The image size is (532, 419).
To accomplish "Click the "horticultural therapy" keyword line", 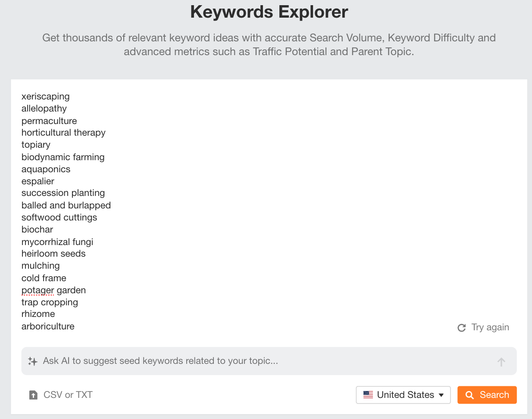I will pyautogui.click(x=63, y=133).
